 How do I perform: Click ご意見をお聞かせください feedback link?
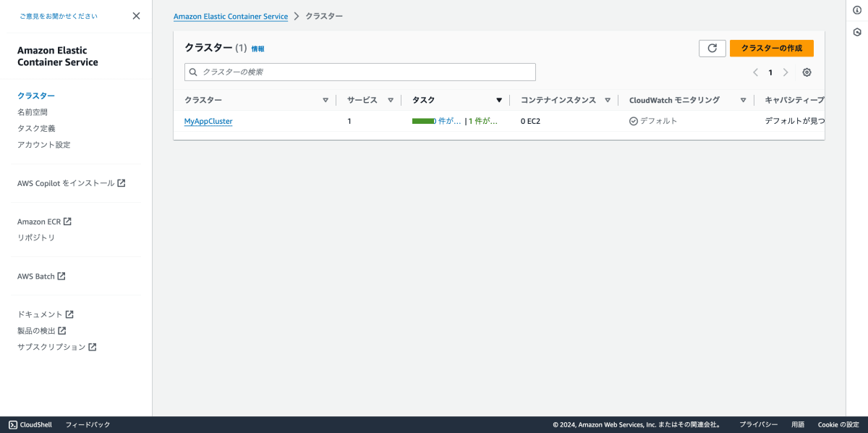(59, 16)
